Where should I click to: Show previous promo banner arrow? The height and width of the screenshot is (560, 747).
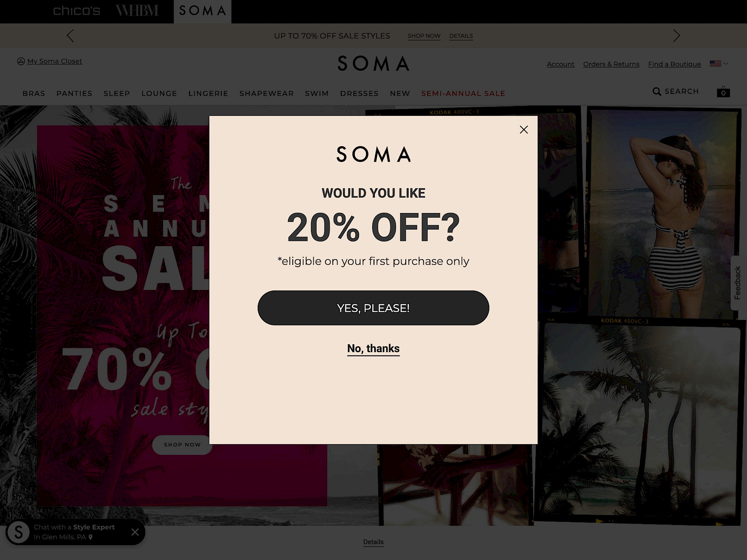70,36
